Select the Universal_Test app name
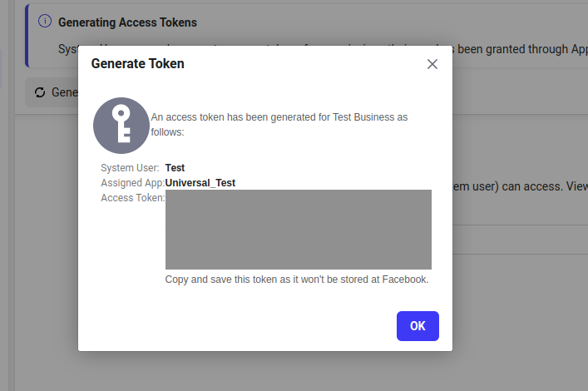588x391 pixels. 200,183
